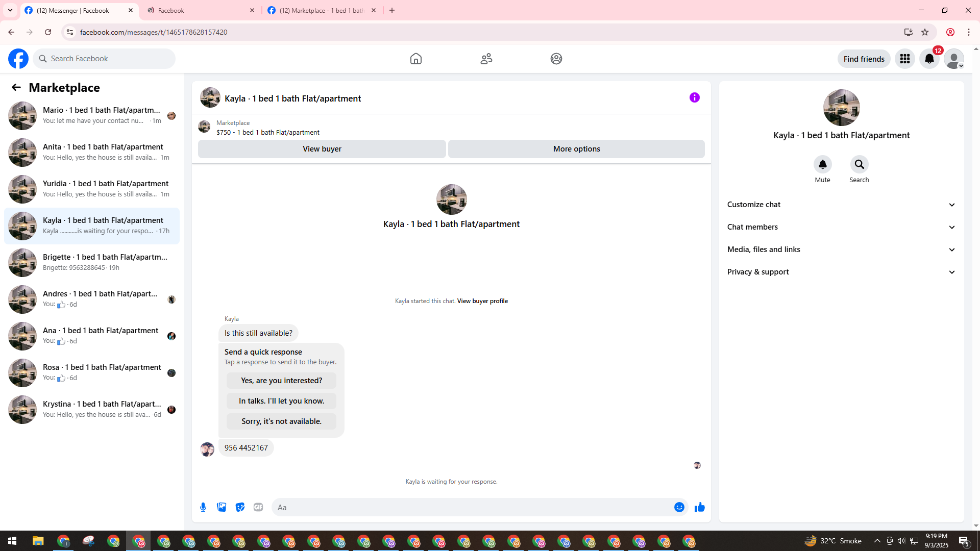
Task: Open Brigette's conversation in the chat list
Action: point(92,263)
